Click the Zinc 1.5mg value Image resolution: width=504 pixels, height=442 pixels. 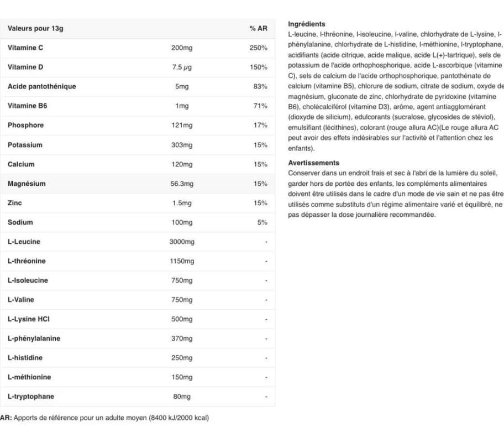point(182,203)
